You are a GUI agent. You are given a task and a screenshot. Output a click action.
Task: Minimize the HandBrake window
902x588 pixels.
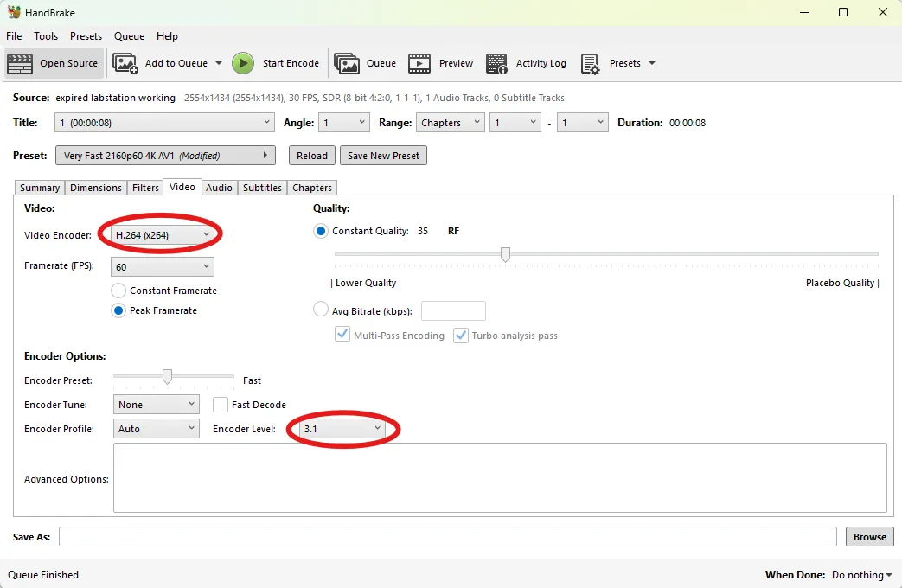coord(804,12)
